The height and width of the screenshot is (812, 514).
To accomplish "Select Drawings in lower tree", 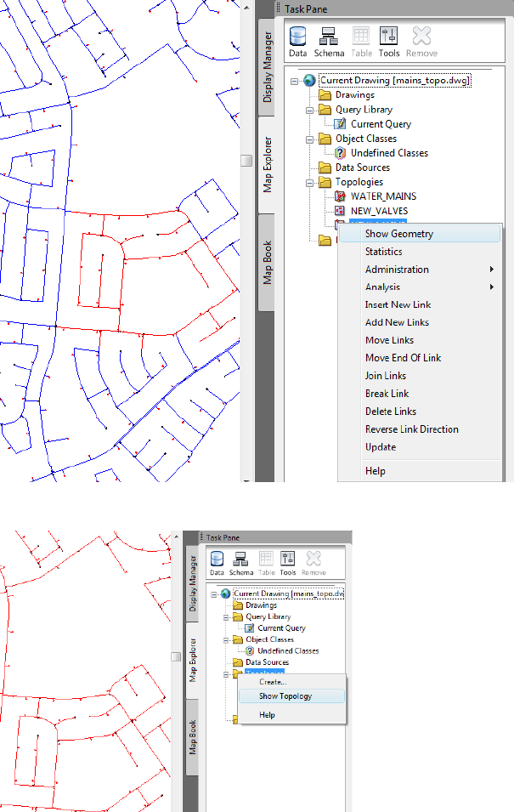I will point(262,605).
